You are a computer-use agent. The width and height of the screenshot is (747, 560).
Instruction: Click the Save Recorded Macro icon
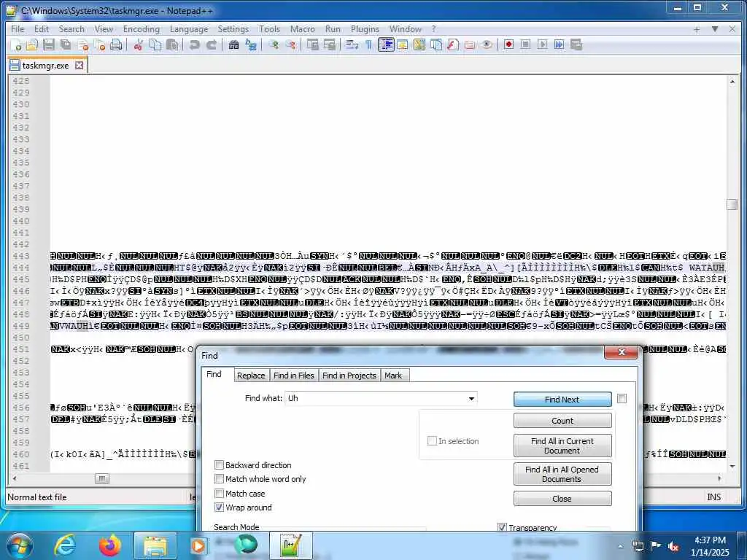[576, 44]
